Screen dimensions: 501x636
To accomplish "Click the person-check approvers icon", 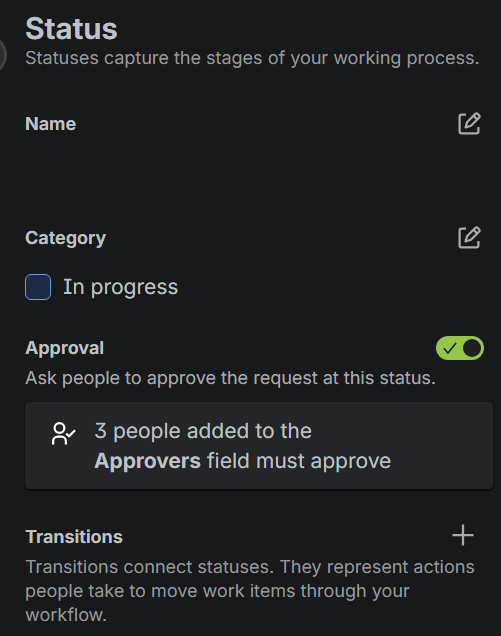I will point(63,434).
